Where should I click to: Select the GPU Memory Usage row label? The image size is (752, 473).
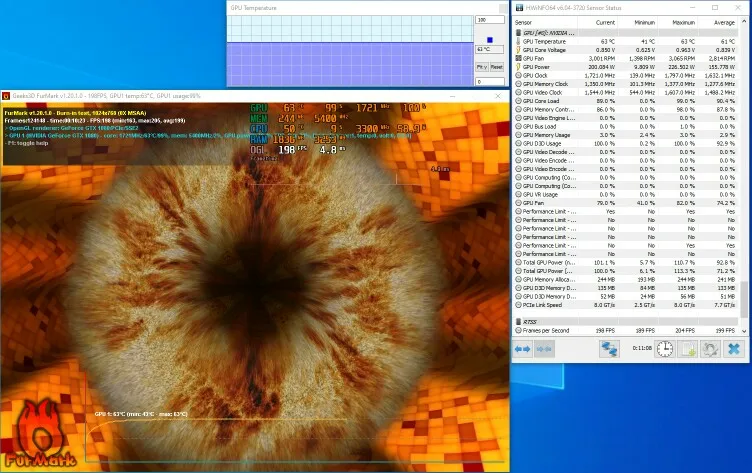pos(546,135)
